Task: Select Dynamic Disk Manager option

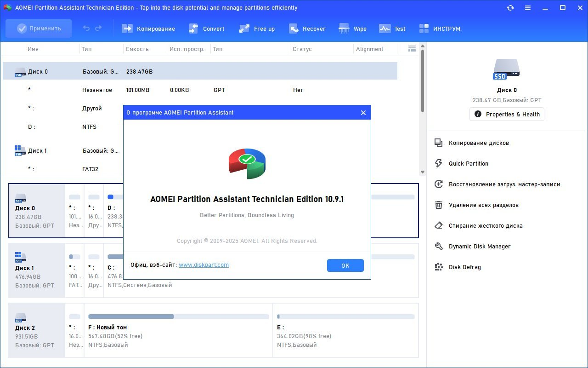Action: 479,247
